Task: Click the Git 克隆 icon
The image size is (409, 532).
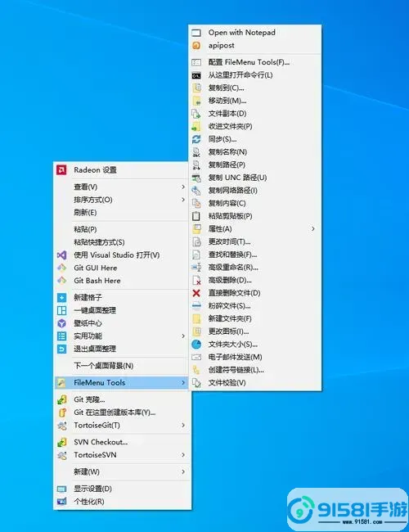Action: (61, 399)
